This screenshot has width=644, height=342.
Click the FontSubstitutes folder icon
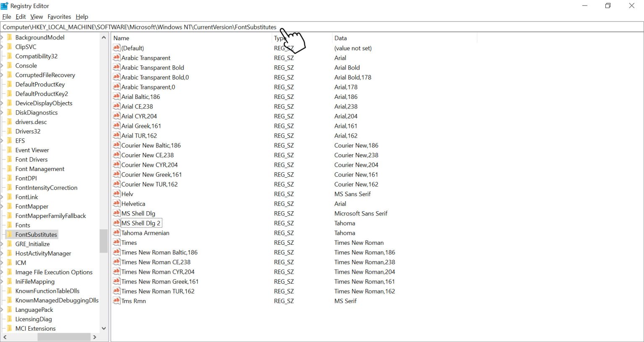[10, 234]
